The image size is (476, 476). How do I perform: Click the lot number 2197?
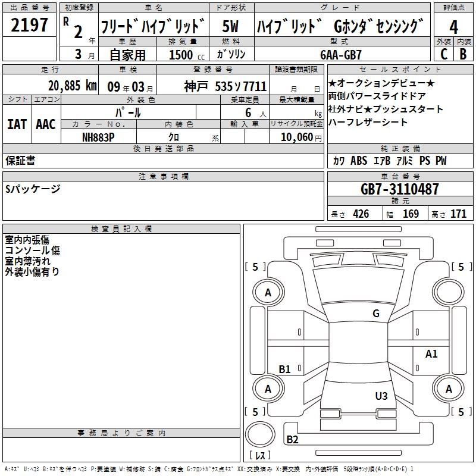click(30, 26)
